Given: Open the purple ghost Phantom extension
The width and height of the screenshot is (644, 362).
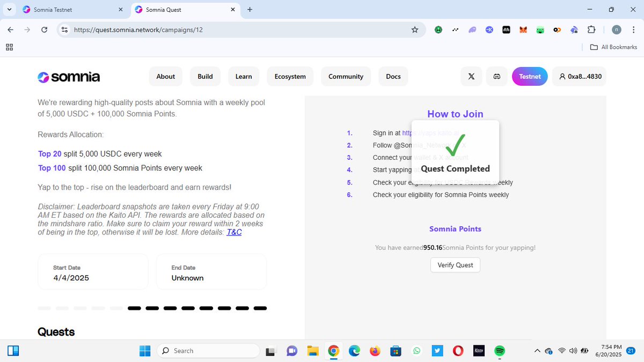Looking at the screenshot, I should pos(472,30).
